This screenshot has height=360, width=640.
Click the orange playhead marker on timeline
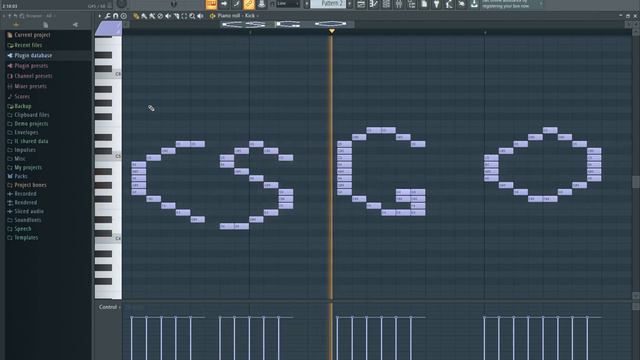[332, 31]
